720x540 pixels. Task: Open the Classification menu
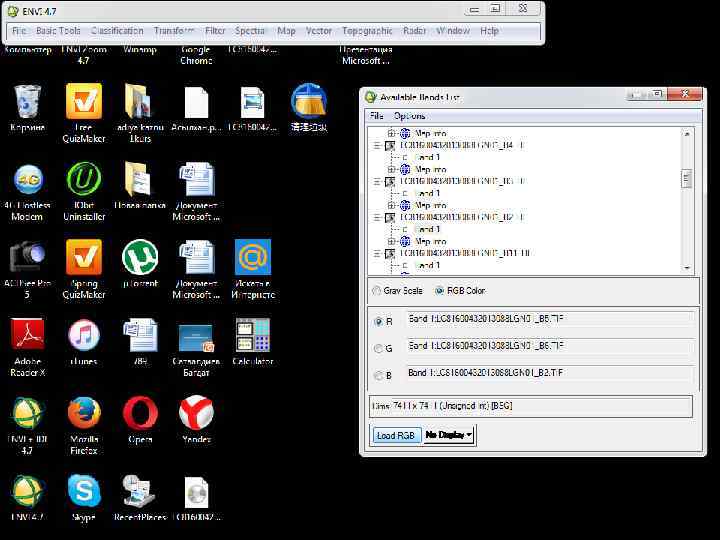click(x=117, y=31)
